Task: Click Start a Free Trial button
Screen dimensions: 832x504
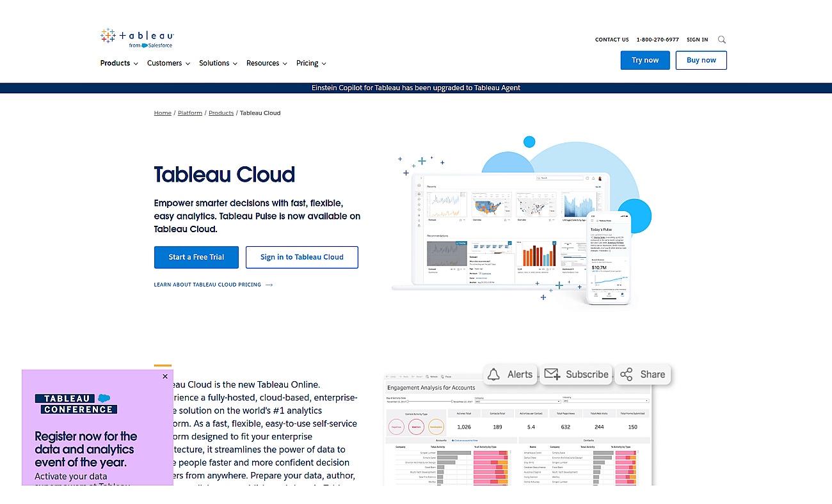Action: [196, 257]
